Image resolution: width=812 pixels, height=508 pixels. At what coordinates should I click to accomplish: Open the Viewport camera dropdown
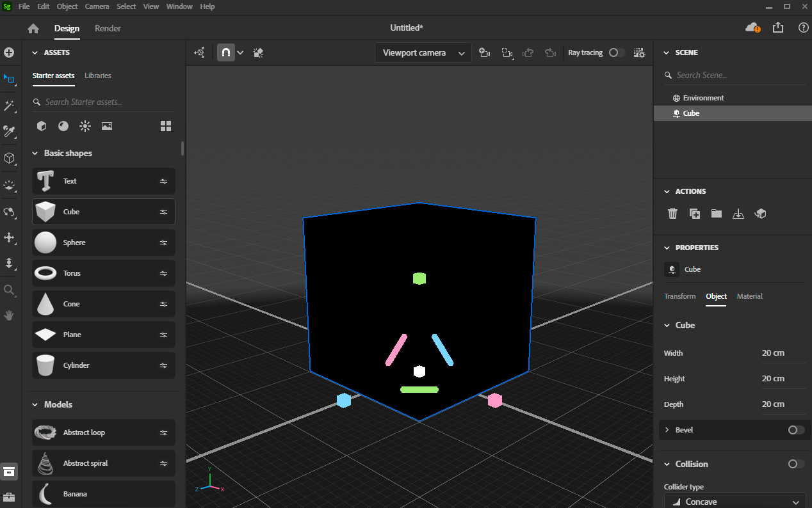[423, 52]
